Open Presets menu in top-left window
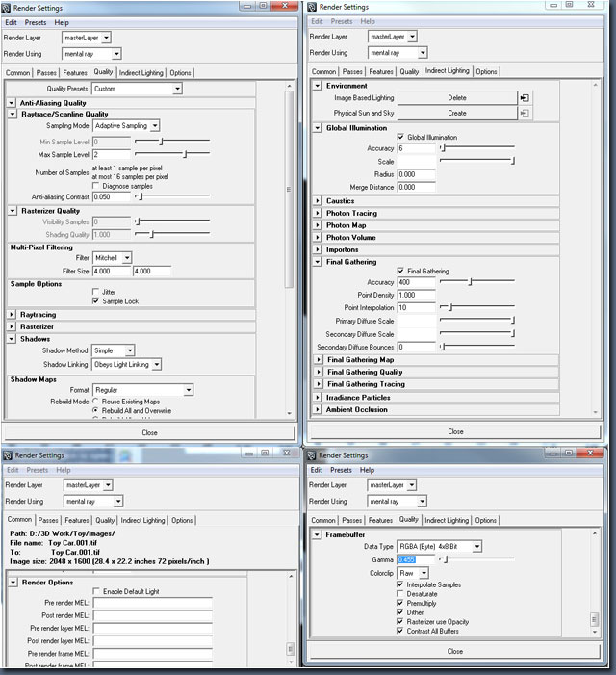Screen dimensions: 616x675 pos(36,23)
